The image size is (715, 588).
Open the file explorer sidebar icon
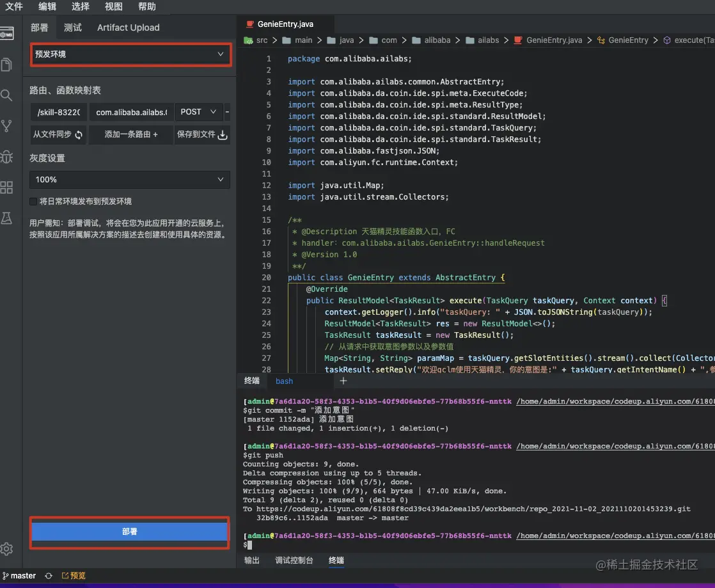(7, 65)
